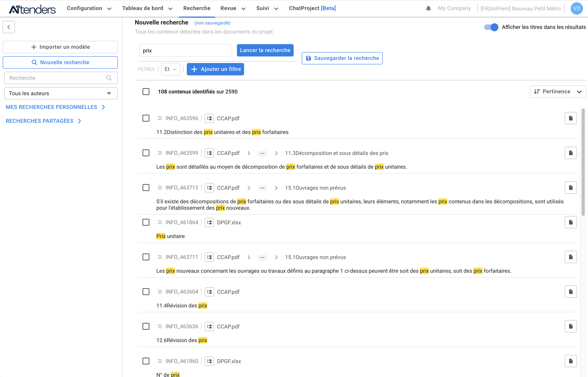The image size is (588, 377).
Task: Click Sauvegarder la recherche button
Action: click(x=342, y=58)
